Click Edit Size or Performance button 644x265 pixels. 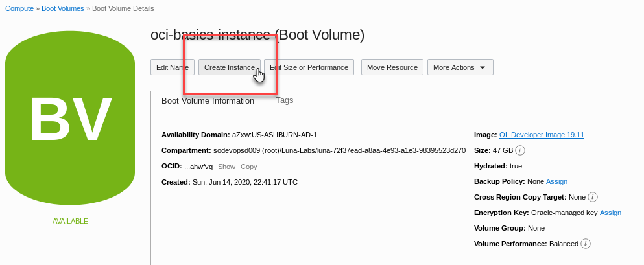(309, 67)
